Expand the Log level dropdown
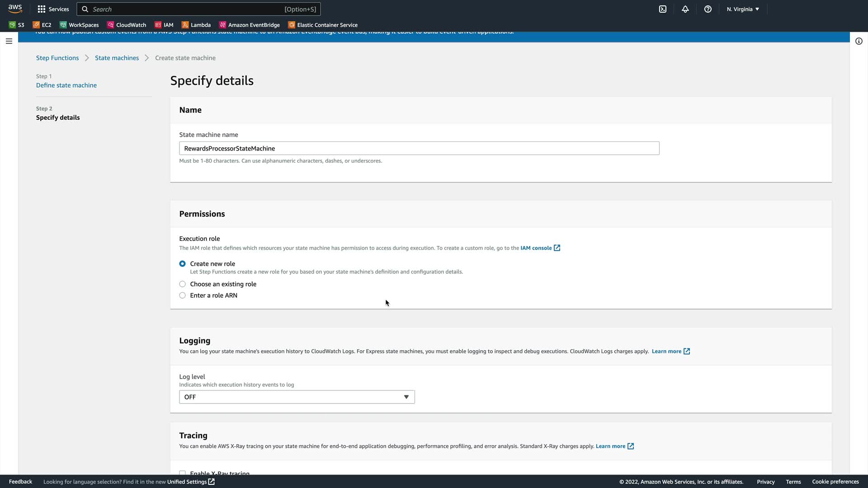Viewport: 868px width, 488px height. pos(297,397)
